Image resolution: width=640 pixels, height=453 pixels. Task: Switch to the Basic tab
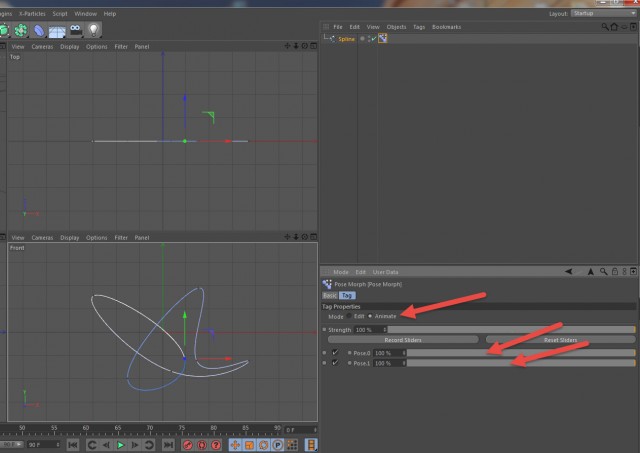pos(330,295)
